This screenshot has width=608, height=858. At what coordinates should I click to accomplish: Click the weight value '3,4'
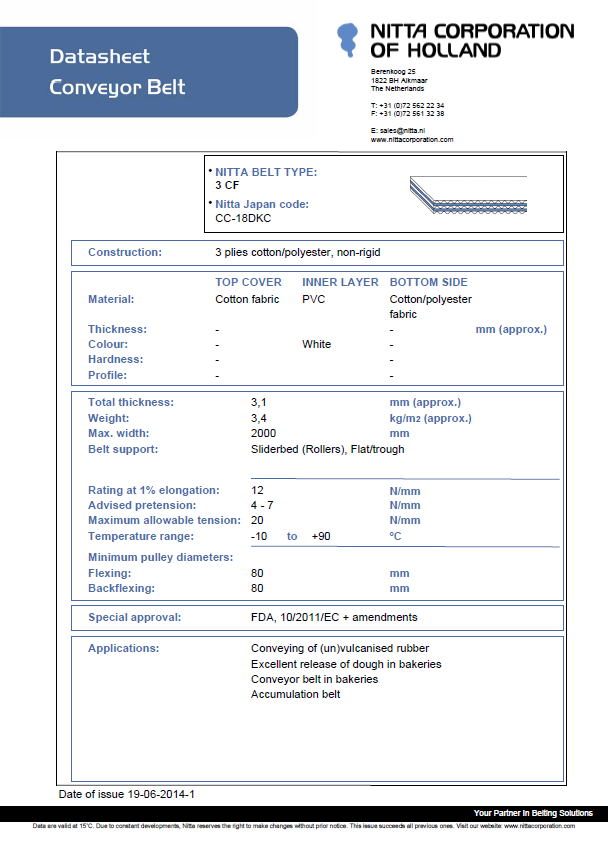click(258, 418)
